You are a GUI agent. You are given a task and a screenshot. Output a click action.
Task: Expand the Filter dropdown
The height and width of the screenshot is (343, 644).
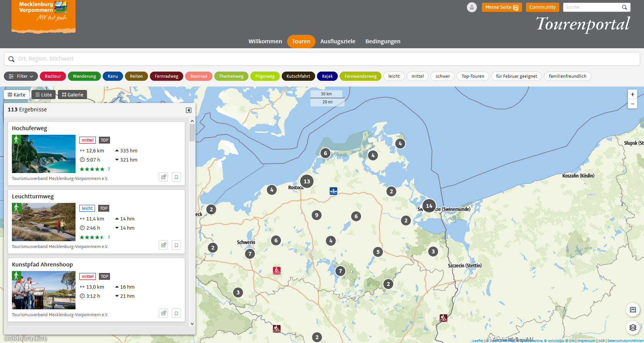21,76
